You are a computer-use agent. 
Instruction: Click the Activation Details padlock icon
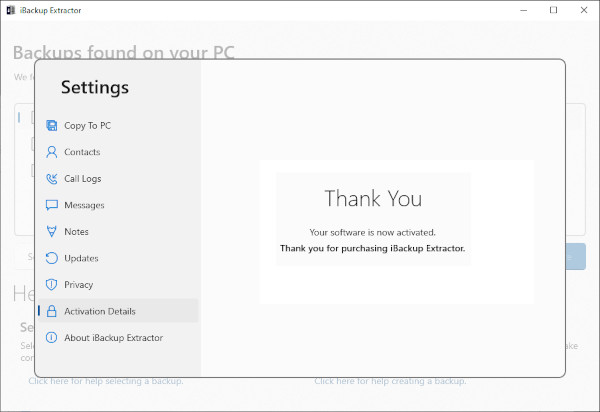[52, 311]
